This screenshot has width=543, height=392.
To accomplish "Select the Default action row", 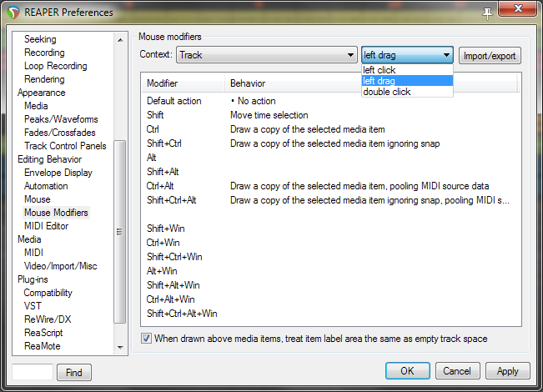I will (x=330, y=101).
